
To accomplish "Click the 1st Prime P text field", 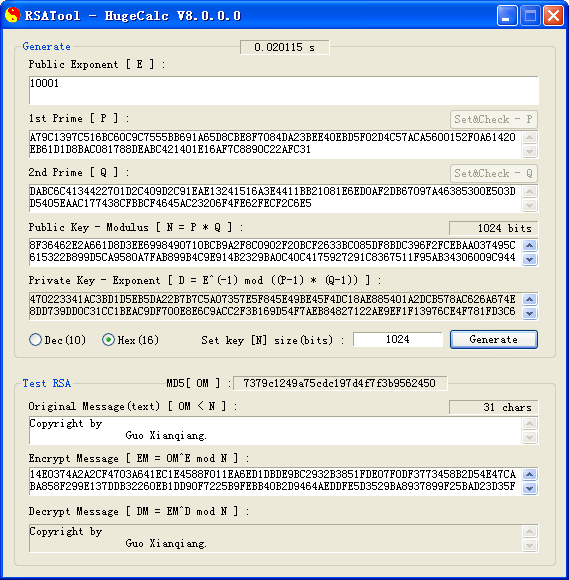I will click(x=275, y=144).
